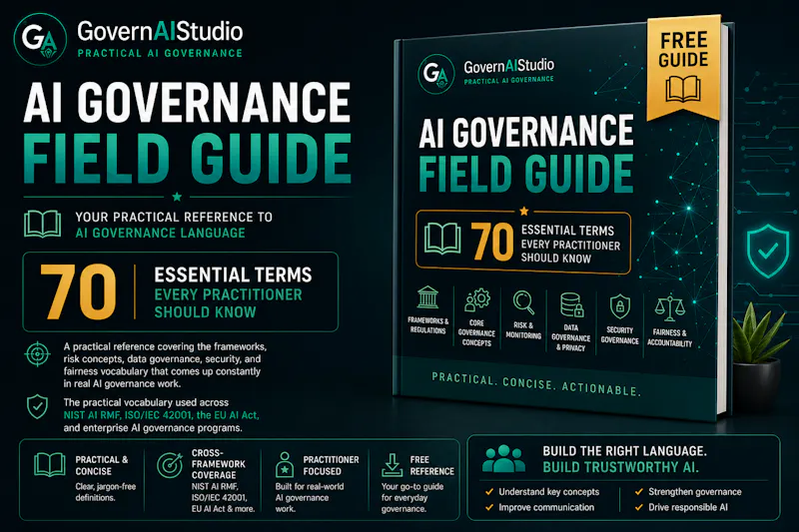799x532 pixels.
Task: Click the checkmark beside 'Understand key concepts'
Action: coord(489,492)
